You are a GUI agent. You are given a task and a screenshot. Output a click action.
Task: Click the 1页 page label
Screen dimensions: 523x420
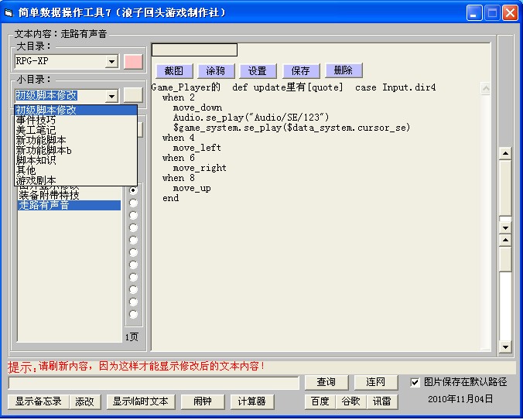pyautogui.click(x=132, y=337)
